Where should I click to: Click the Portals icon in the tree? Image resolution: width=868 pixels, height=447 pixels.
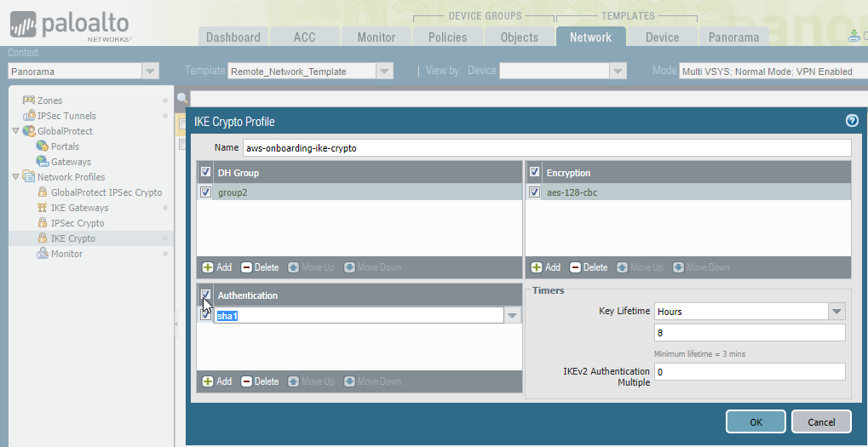[42, 146]
